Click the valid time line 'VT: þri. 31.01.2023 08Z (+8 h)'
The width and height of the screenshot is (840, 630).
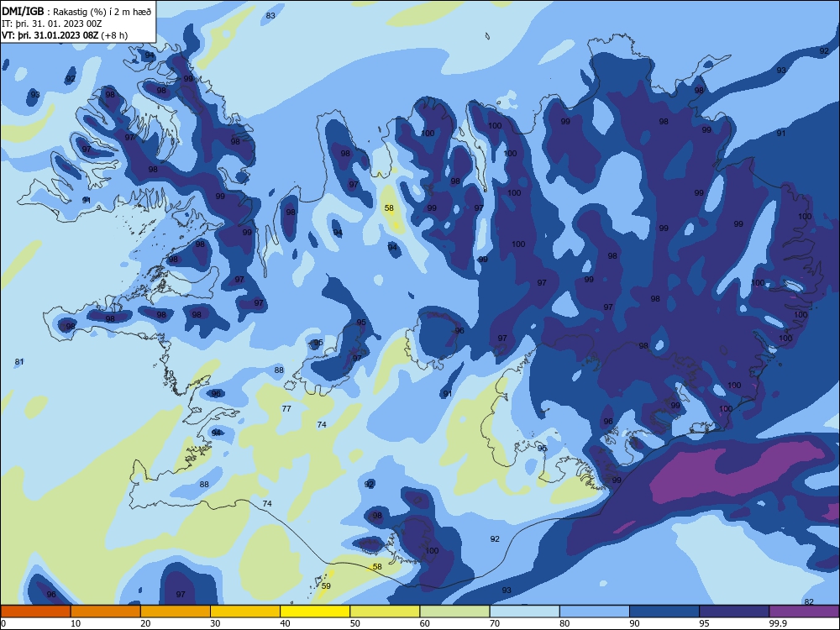65,35
